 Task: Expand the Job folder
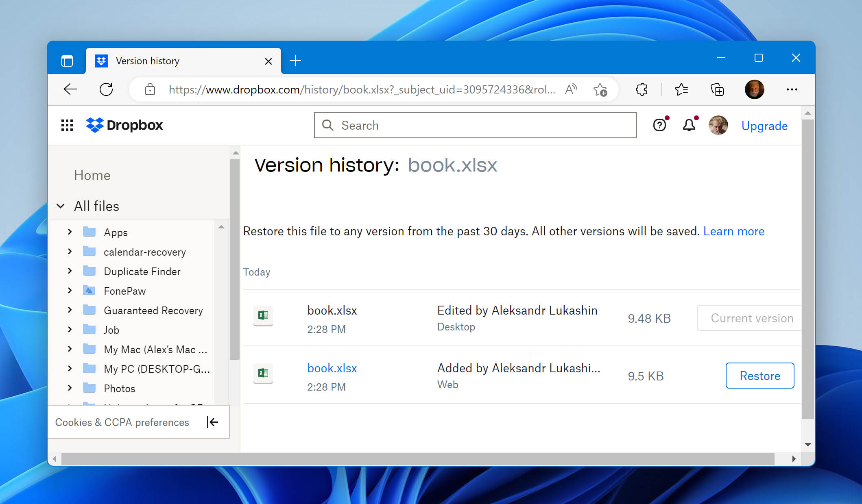[x=70, y=330]
